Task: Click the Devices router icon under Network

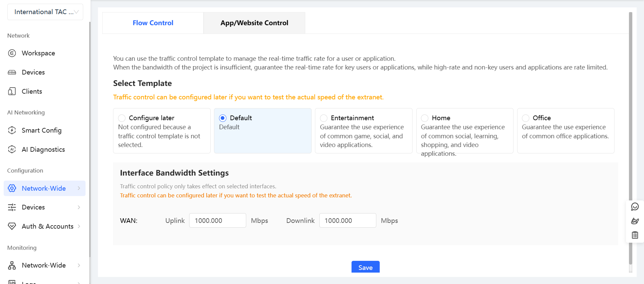Action: [12, 72]
